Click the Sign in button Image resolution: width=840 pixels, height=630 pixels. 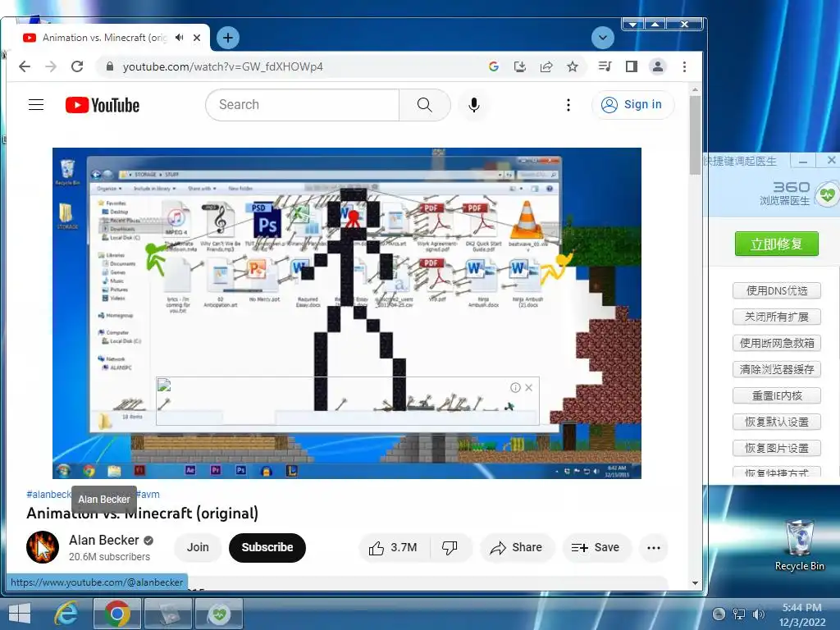(632, 104)
